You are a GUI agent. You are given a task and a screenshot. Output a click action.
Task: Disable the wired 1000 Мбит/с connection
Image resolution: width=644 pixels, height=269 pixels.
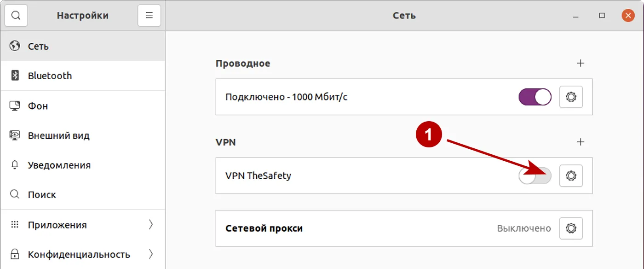[535, 97]
